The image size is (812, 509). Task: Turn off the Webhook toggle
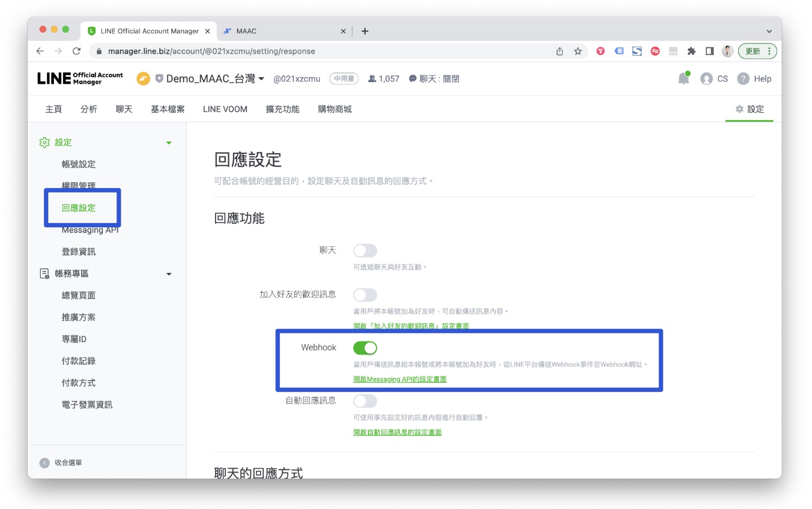pos(365,348)
